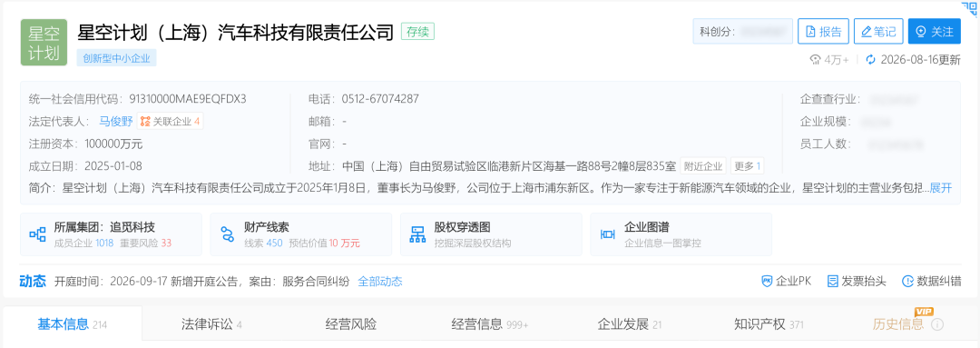
Task: Click the 报告 report button
Action: pyautogui.click(x=823, y=31)
